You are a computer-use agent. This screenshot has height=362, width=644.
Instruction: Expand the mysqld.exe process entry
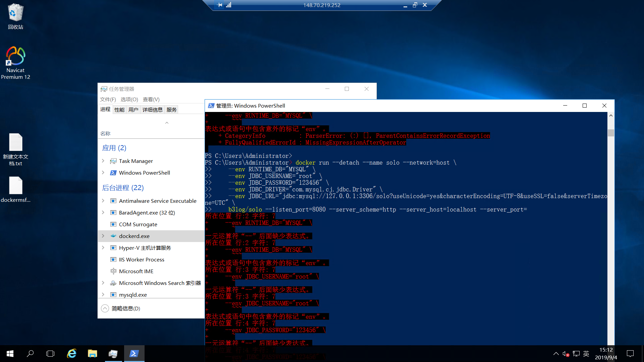click(x=103, y=295)
